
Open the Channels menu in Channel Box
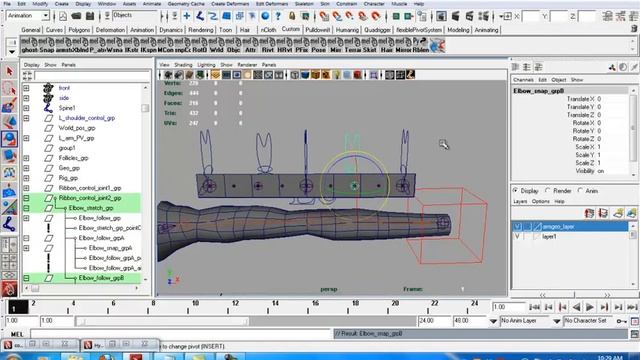point(523,80)
